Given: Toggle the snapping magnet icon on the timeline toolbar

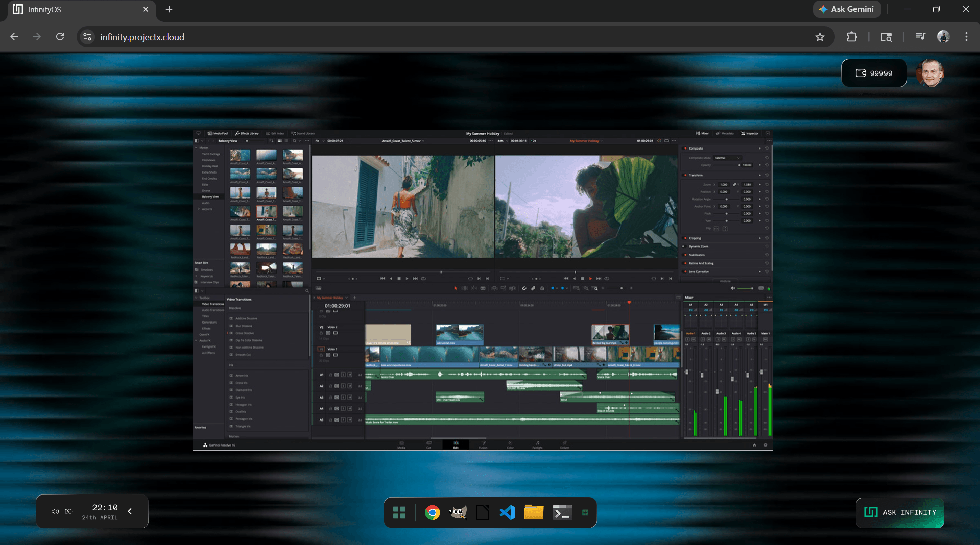Looking at the screenshot, I should point(524,288).
